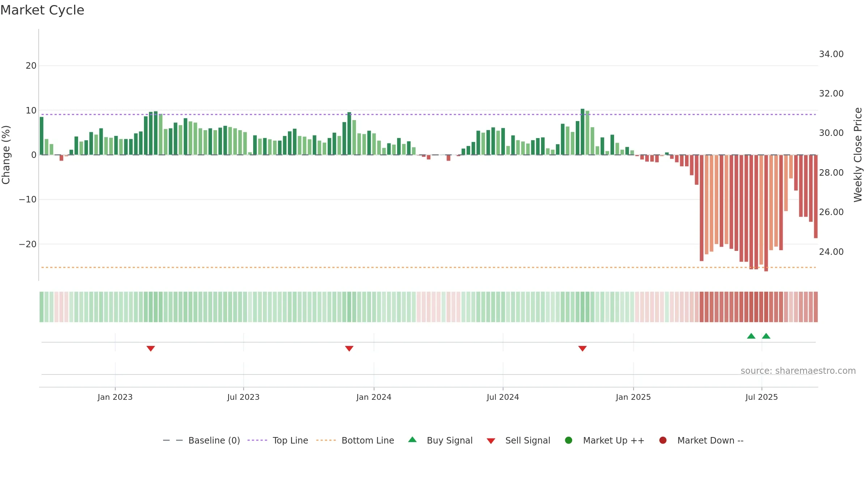The image size is (868, 488).
Task: Click the 20 tick on Change axis
Action: tap(31, 66)
